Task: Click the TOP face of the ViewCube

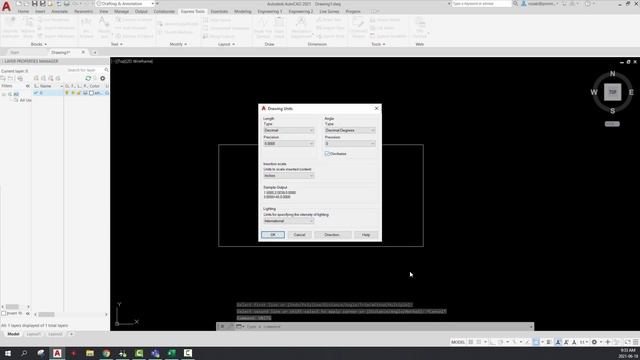Action: [612, 92]
